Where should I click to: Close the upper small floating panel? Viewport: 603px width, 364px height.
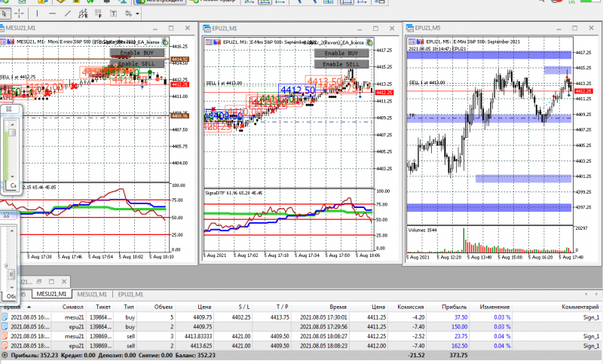[8, 109]
